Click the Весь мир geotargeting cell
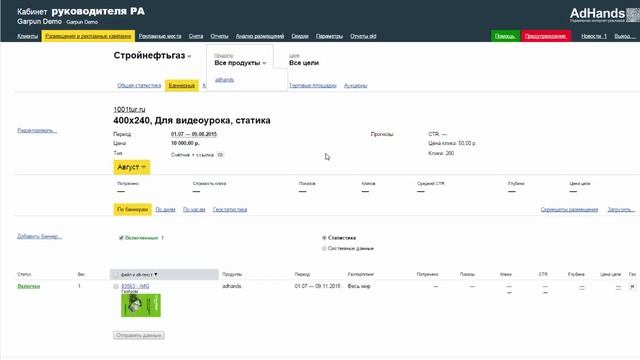Image resolution: width=640 pixels, height=360 pixels. 359,286
